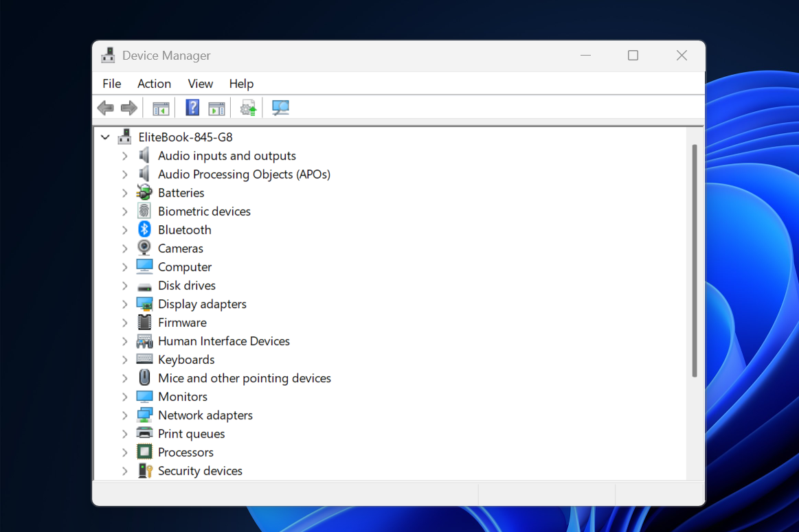799x532 pixels.
Task: Click the Mice and pointing devices mouse icon
Action: [145, 378]
